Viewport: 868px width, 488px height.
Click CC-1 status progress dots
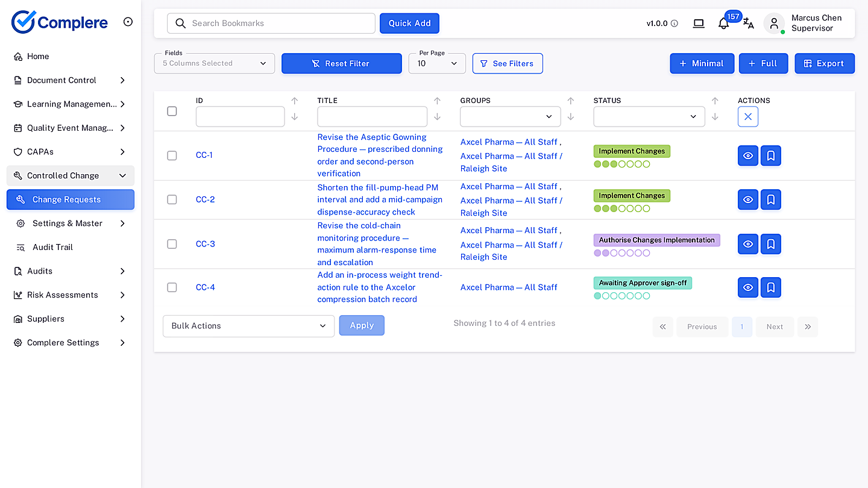(x=622, y=164)
